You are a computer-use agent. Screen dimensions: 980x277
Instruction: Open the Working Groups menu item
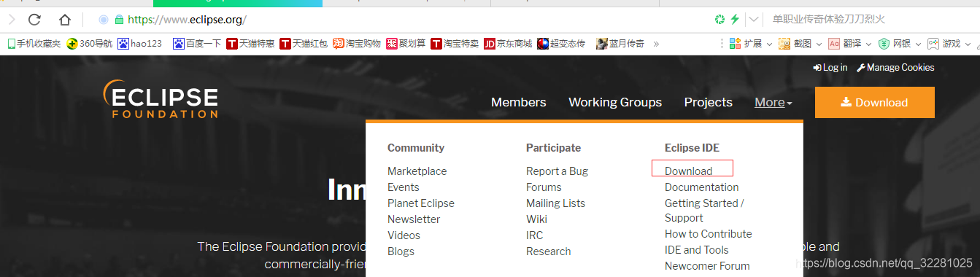tap(615, 103)
